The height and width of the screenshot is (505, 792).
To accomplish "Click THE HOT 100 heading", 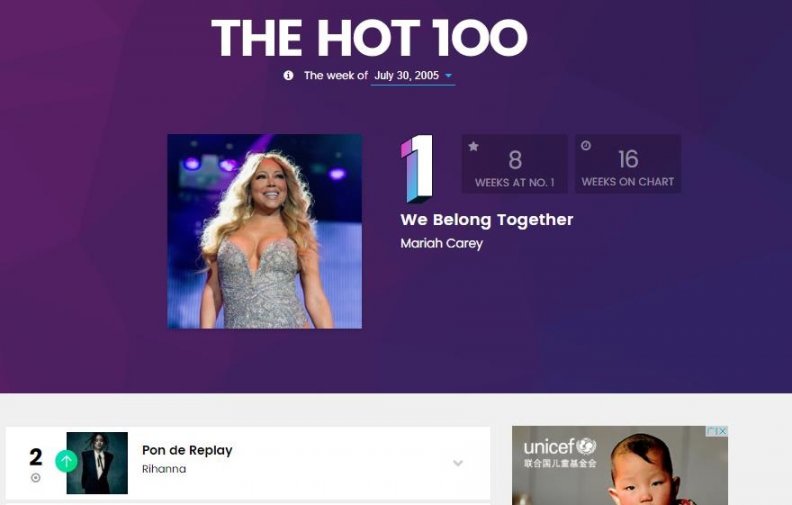I will (x=370, y=38).
